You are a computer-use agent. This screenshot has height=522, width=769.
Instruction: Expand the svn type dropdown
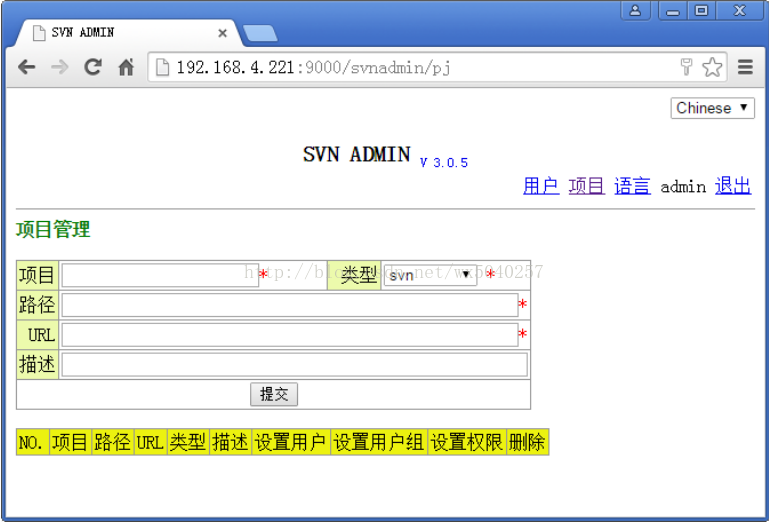click(x=430, y=275)
